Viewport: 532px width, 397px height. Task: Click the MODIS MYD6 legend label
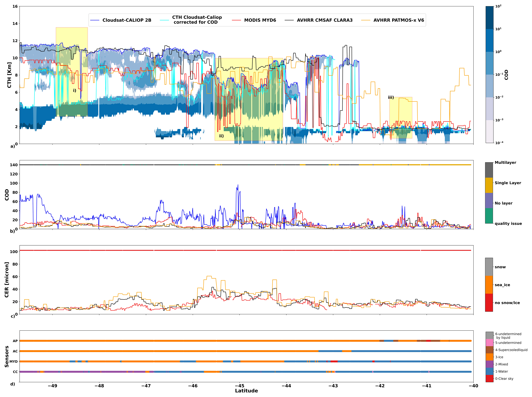260,20
